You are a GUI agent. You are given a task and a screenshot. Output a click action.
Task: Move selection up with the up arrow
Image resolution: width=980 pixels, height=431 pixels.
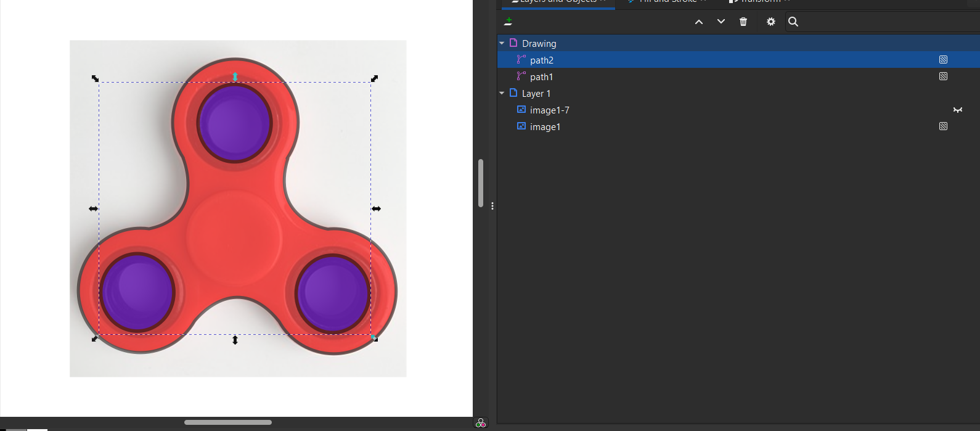pyautogui.click(x=698, y=22)
